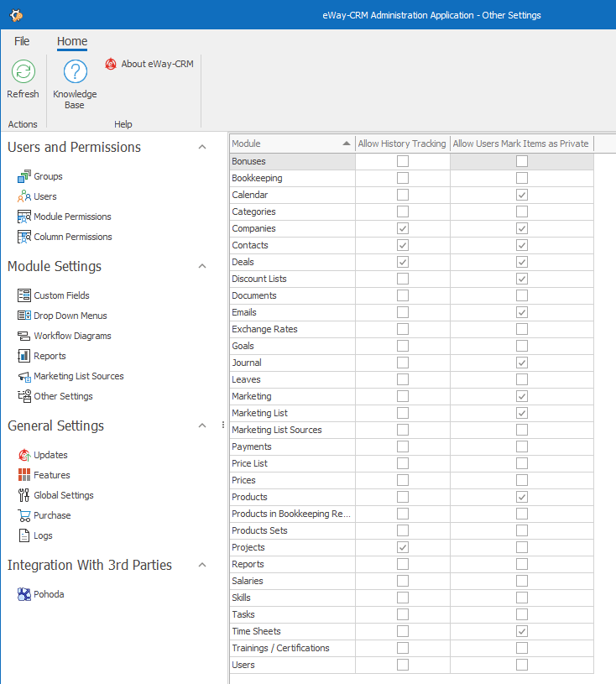Switch to the Home ribbon tab

tap(72, 41)
